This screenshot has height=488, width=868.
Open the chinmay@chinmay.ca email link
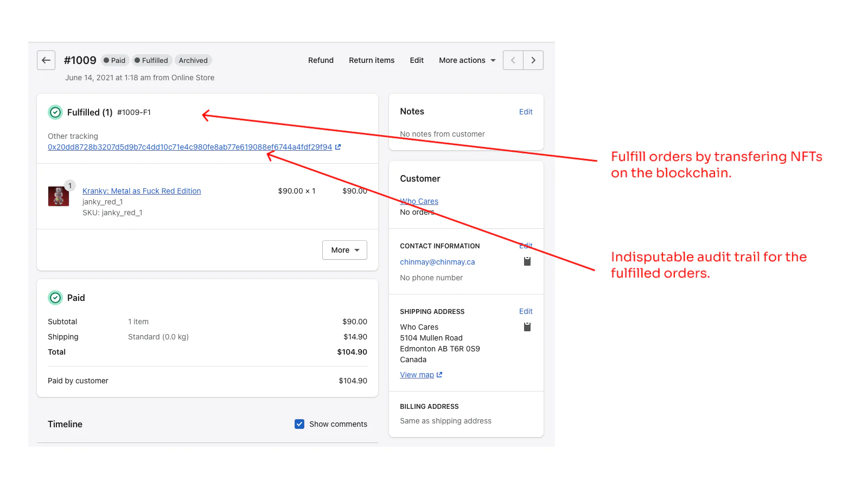click(437, 262)
